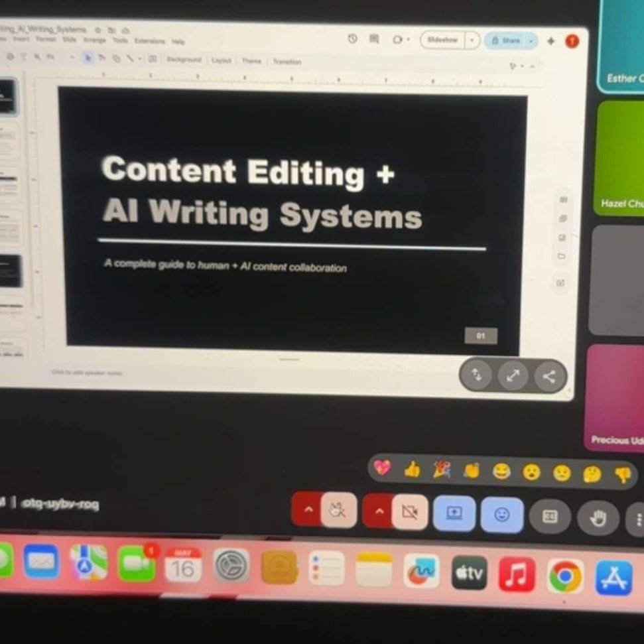Open version history clock icon
The width and height of the screenshot is (644, 644).
pyautogui.click(x=352, y=38)
